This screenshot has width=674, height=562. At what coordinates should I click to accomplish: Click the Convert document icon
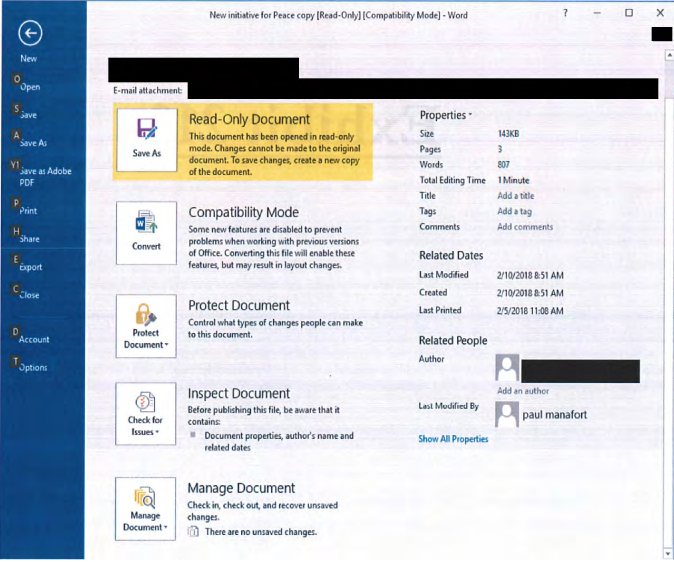coord(146,221)
